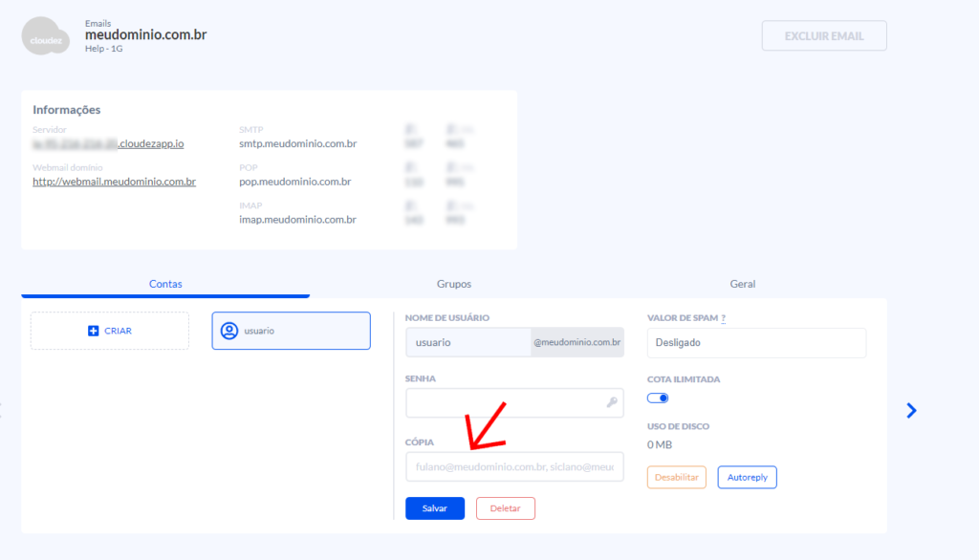Open the Valor de Spam help question mark
979x560 pixels.
[723, 318]
